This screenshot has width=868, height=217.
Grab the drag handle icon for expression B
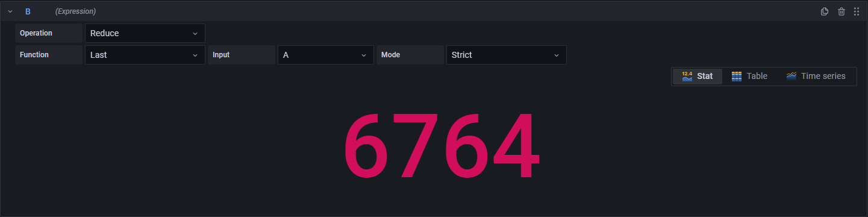[857, 11]
